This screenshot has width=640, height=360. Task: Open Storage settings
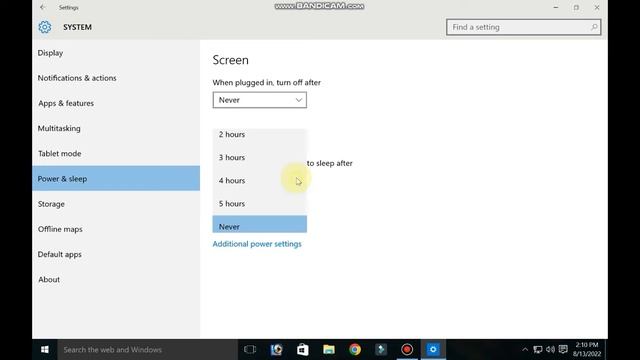pyautogui.click(x=116, y=204)
